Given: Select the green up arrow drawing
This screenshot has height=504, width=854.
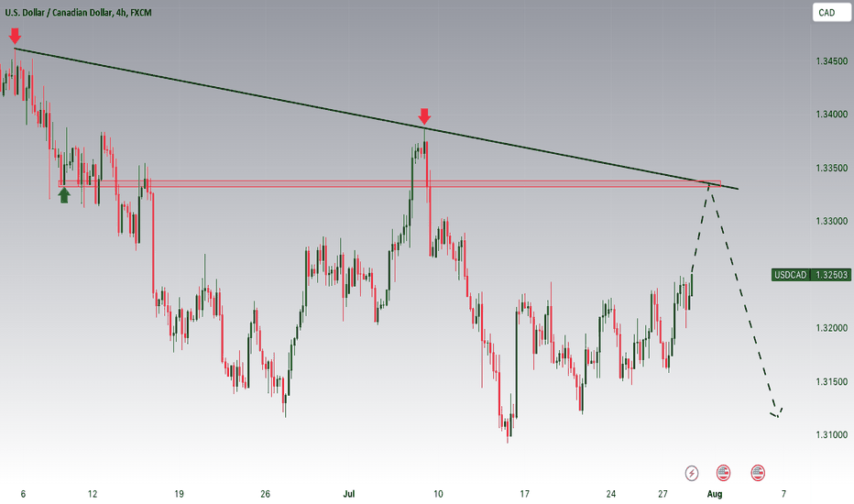Looking at the screenshot, I should (64, 195).
